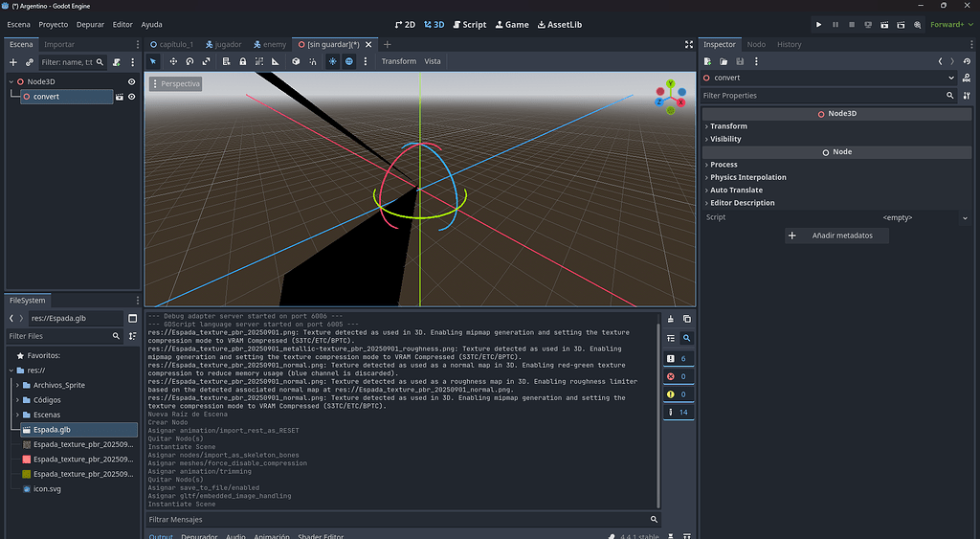
Task: Add a new child node with plus icon
Action: tap(13, 62)
